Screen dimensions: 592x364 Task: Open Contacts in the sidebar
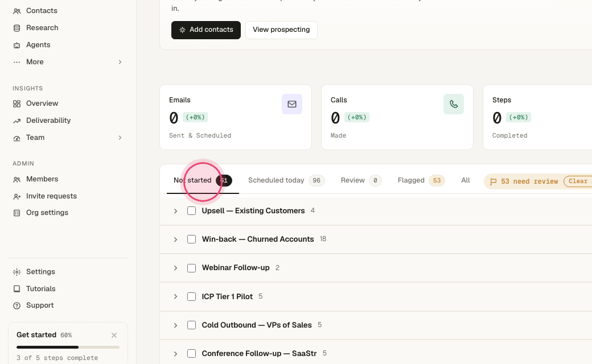(x=42, y=11)
